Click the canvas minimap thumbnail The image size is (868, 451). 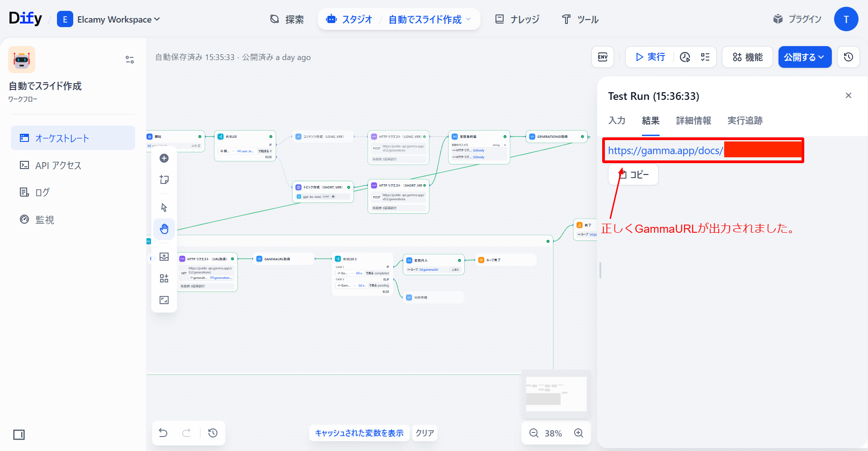point(556,394)
